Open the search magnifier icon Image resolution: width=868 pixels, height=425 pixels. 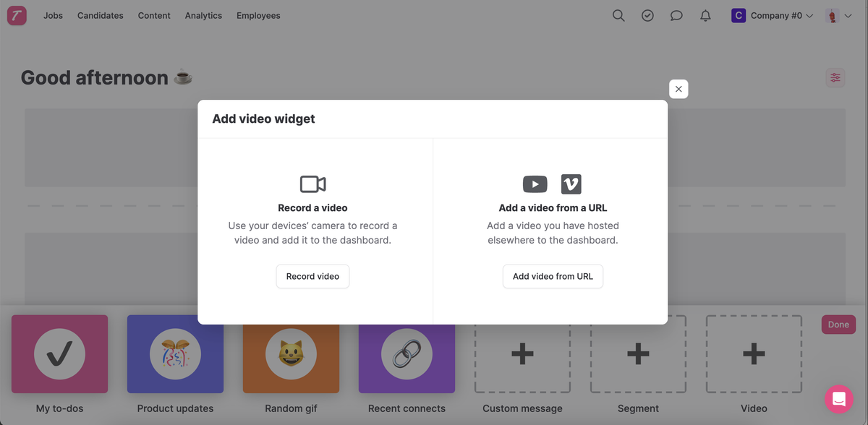point(618,15)
